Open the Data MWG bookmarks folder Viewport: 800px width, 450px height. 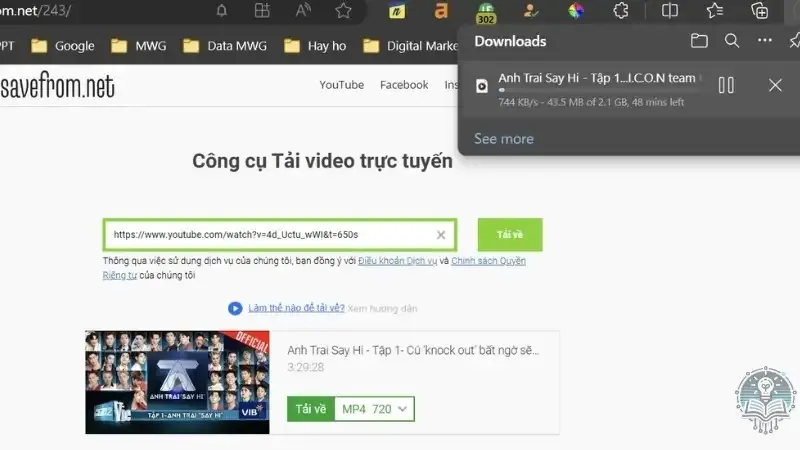coord(225,46)
